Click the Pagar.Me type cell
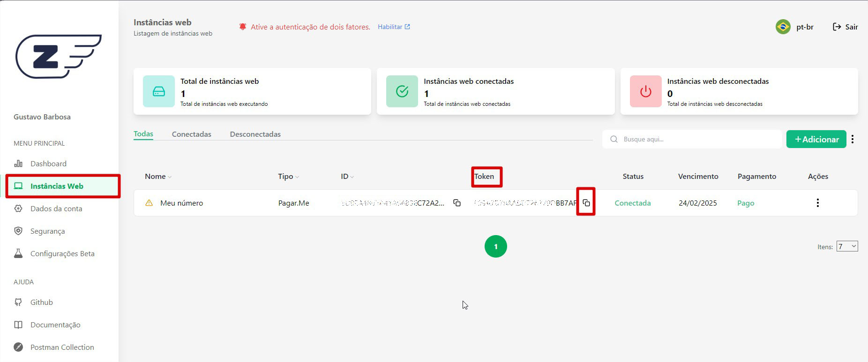The height and width of the screenshot is (362, 868). coord(294,203)
